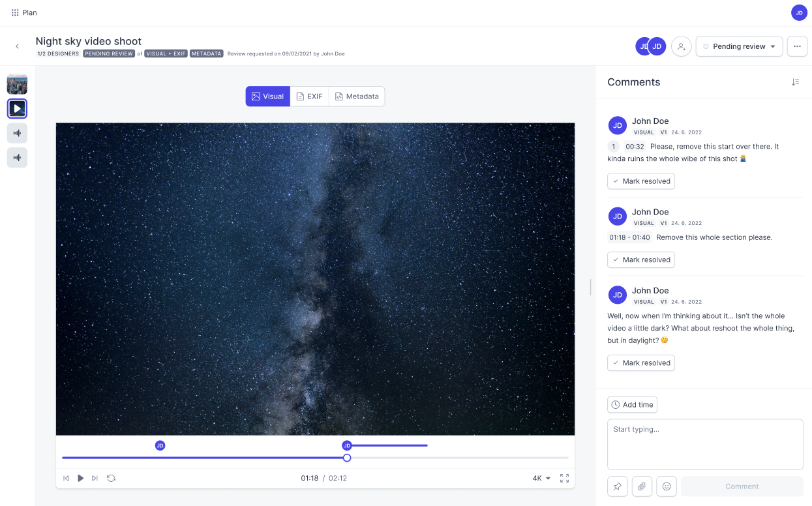Select the first audio waveform file
The width and height of the screenshot is (812, 506).
point(17,133)
